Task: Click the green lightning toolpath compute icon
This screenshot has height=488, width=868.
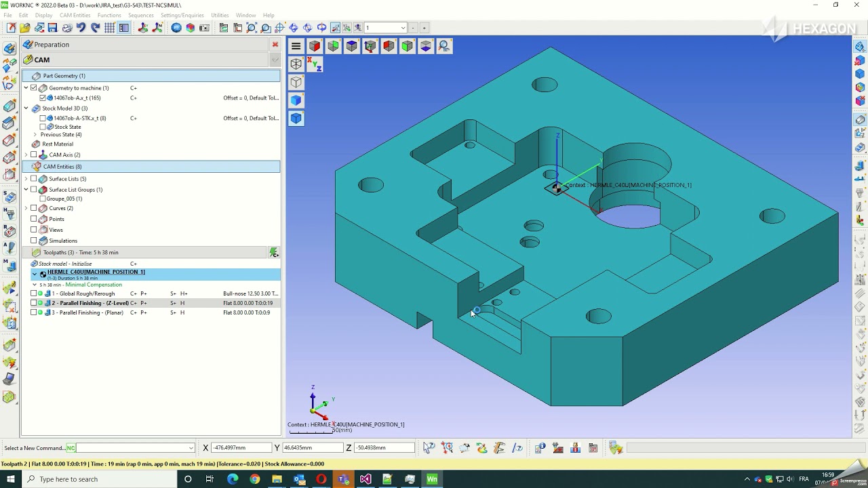Action: click(x=274, y=252)
